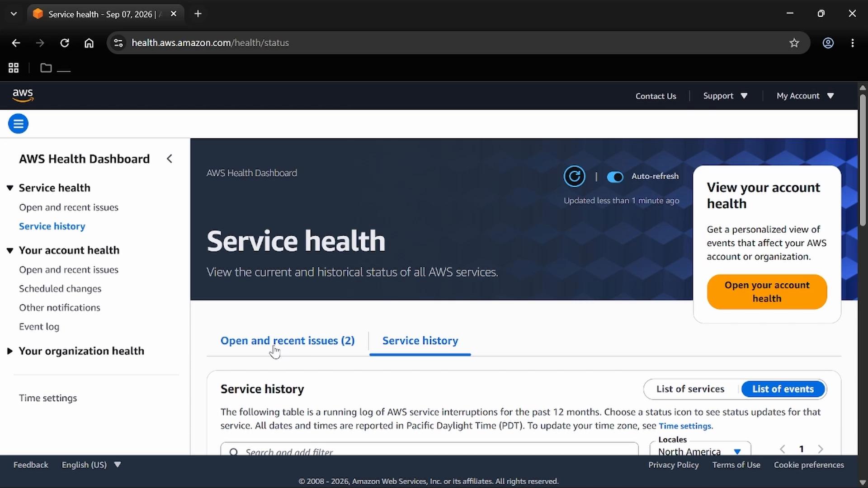Switch view to List of services
The image size is (868, 488).
coord(690,389)
